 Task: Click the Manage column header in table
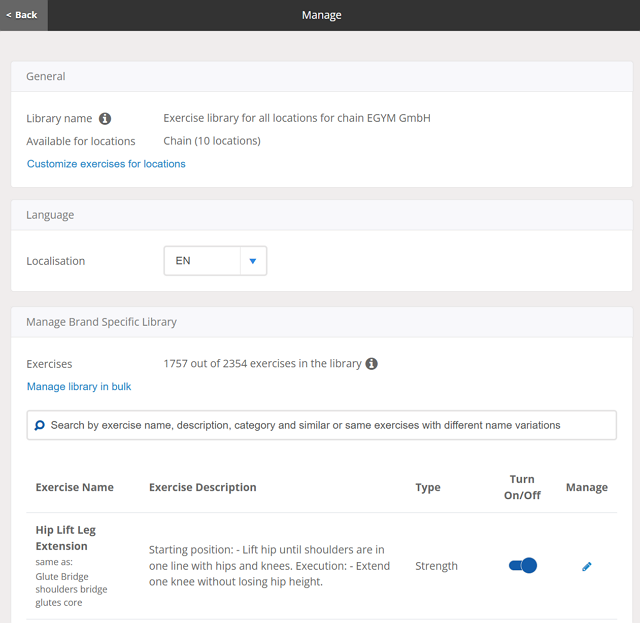pyautogui.click(x=587, y=488)
